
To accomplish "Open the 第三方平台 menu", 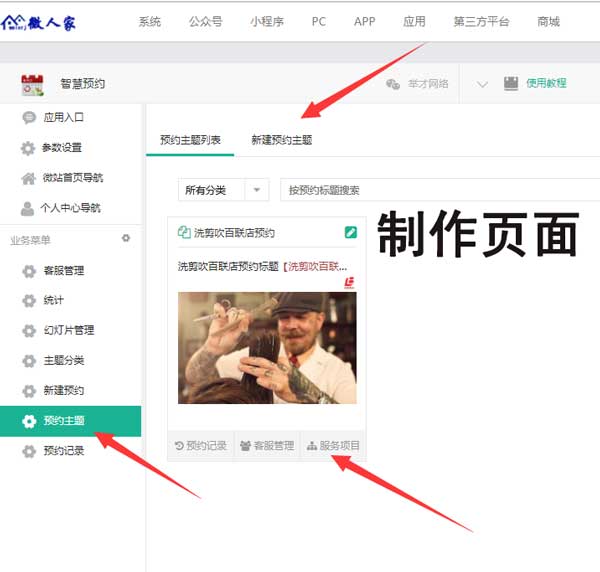I will tap(481, 22).
